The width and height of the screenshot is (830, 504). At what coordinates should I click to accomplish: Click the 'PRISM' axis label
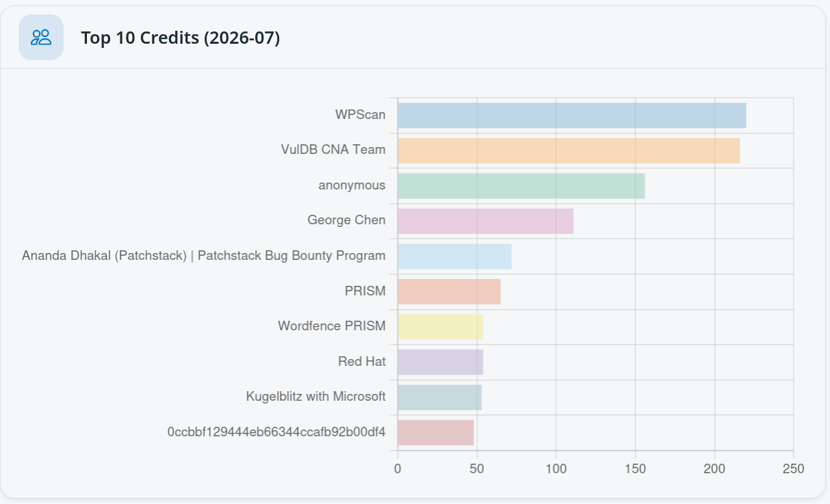[365, 291]
